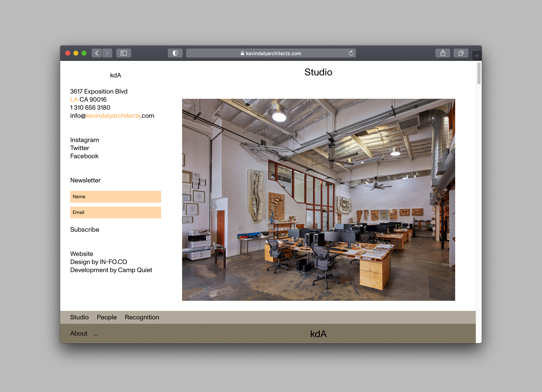Click the Email newsletter field

[115, 212]
